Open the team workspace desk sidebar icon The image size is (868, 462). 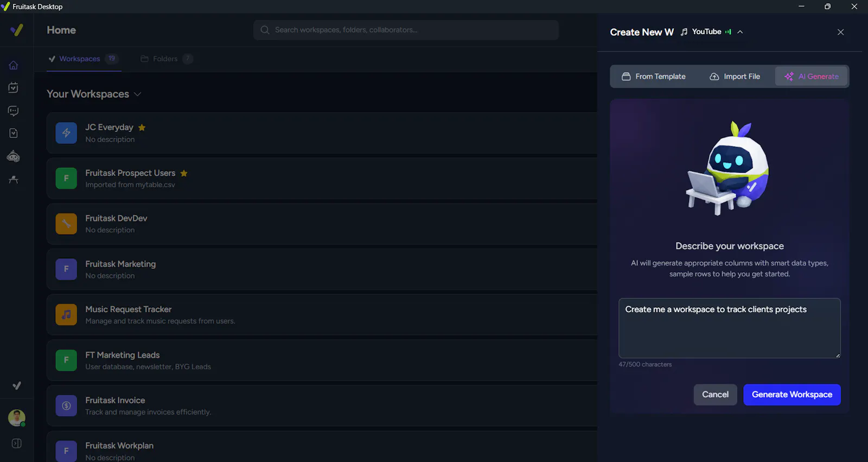coord(14,180)
